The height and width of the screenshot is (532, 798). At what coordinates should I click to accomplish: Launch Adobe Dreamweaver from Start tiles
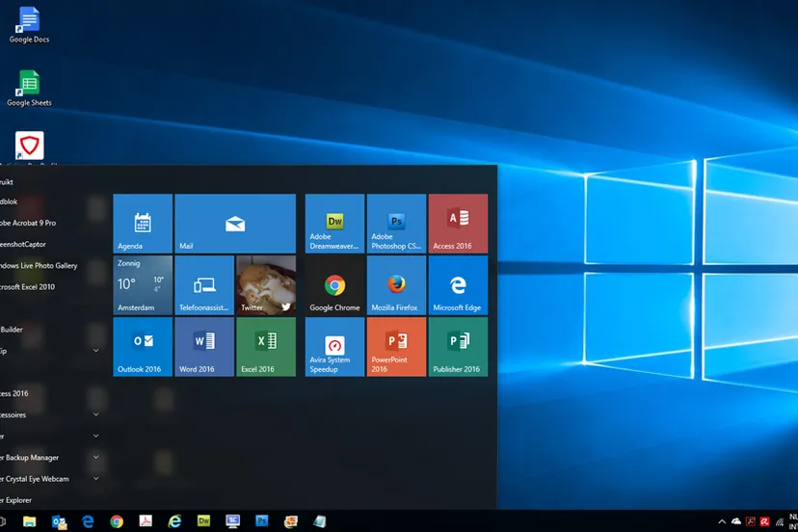[x=334, y=224]
